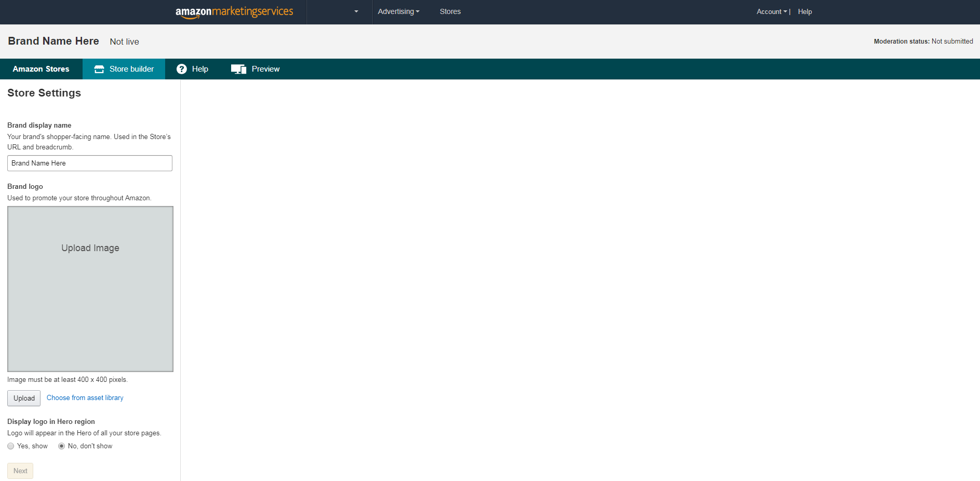Click the image size requirement note
Viewport: 980px width, 481px height.
click(68, 380)
